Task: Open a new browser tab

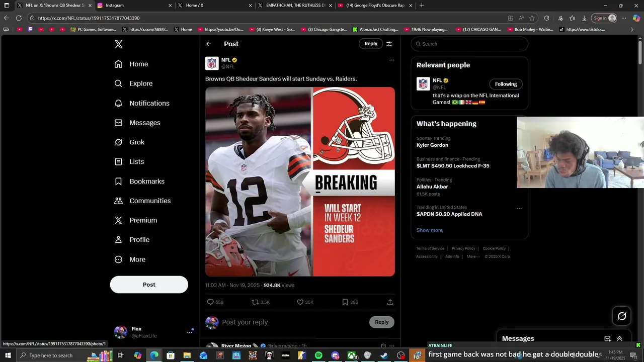Action: pos(422,6)
